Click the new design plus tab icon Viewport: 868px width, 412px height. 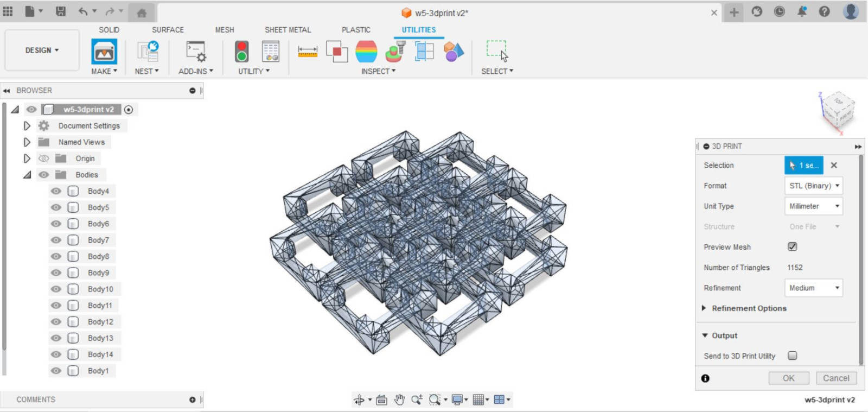(734, 12)
